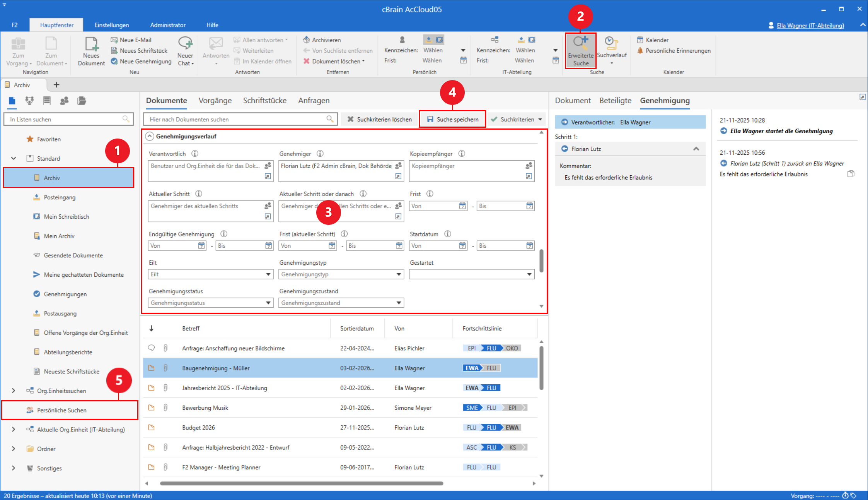Open Erweiterte Suche
The image size is (868, 500).
(x=580, y=50)
